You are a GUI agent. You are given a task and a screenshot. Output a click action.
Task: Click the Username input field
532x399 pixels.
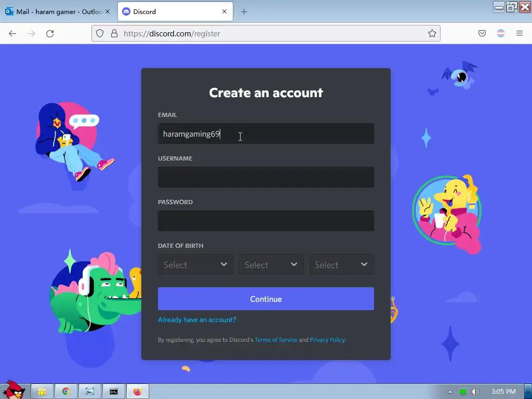266,177
